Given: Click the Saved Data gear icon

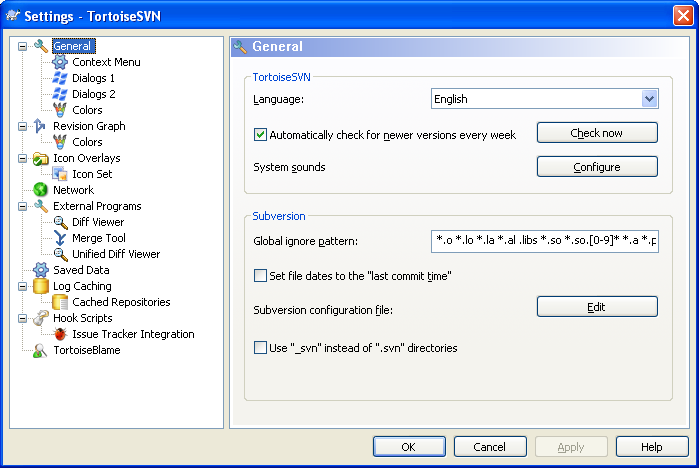Looking at the screenshot, I should pyautogui.click(x=41, y=270).
